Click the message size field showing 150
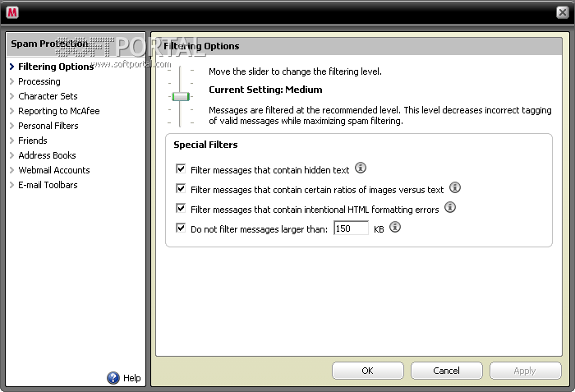 pyautogui.click(x=351, y=228)
